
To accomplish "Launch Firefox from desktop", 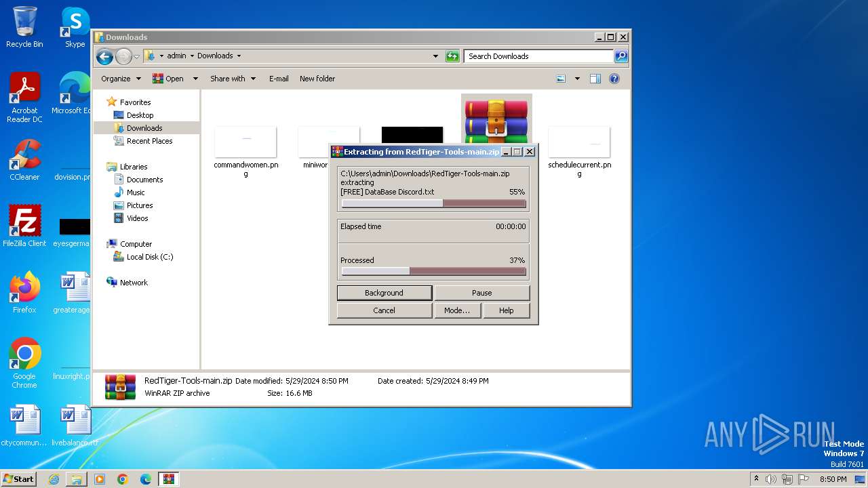I will point(24,293).
